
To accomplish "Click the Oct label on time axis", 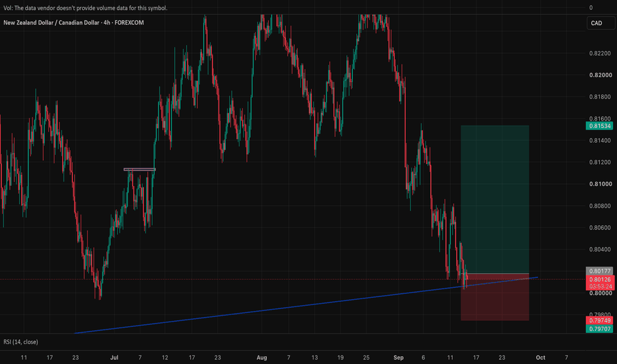I will pos(540,357).
